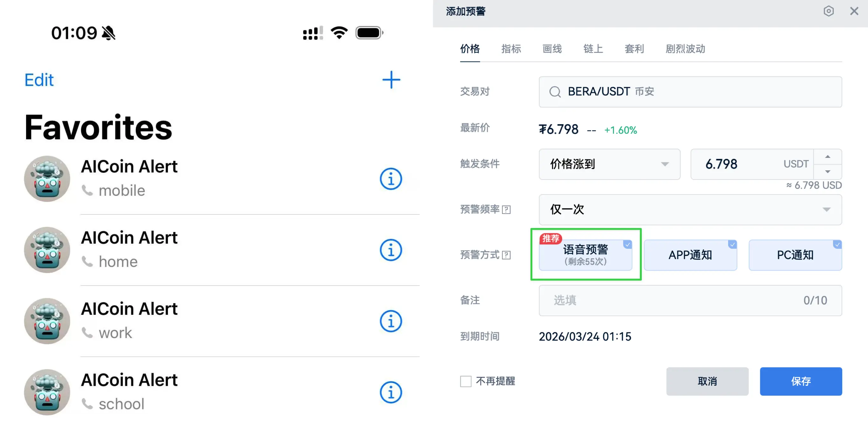Switch to the 指标 tab
Screen dimensions: 868x424
pos(511,49)
